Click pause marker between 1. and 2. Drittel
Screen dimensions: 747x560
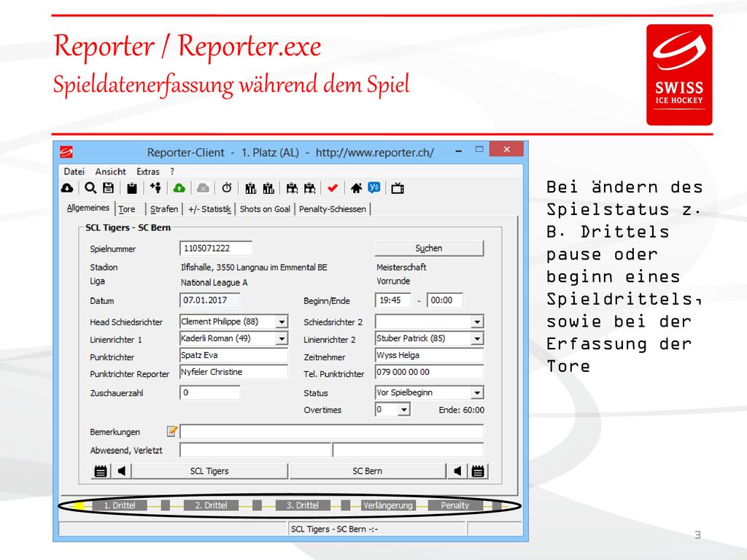pyautogui.click(x=166, y=505)
